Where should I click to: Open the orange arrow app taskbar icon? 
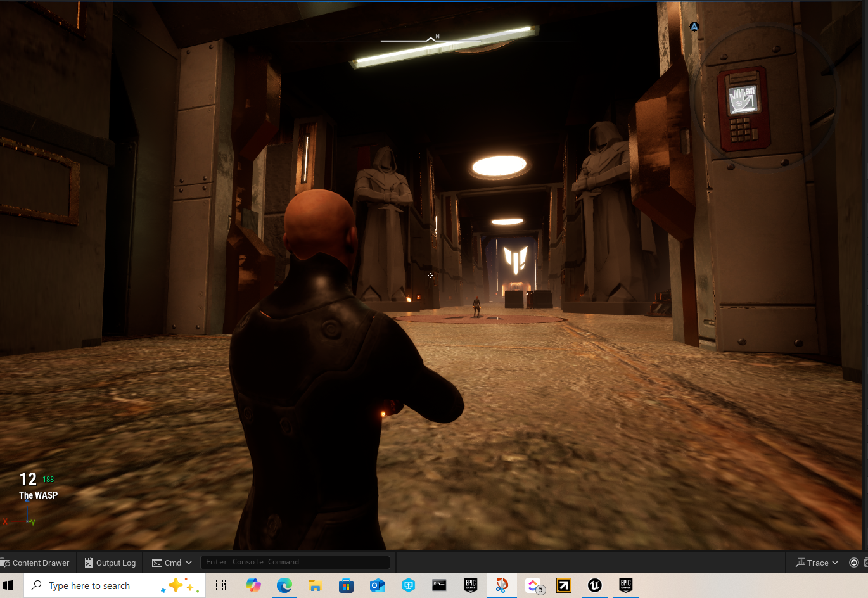(564, 585)
